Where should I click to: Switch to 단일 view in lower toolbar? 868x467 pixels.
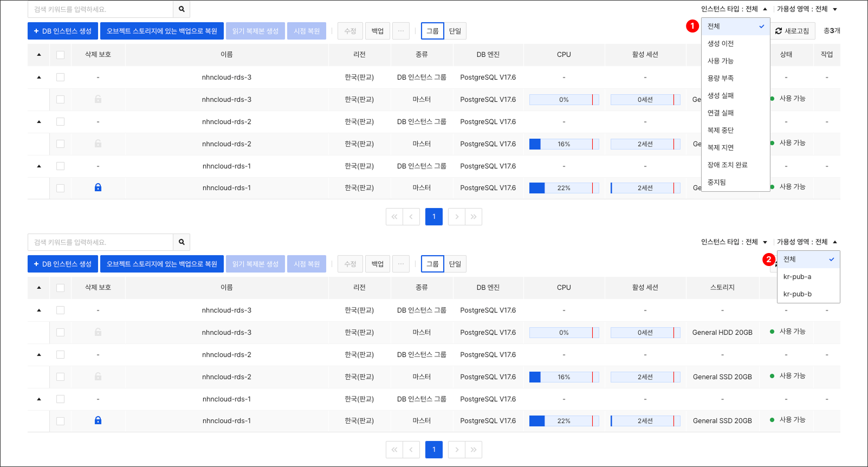[x=455, y=264]
